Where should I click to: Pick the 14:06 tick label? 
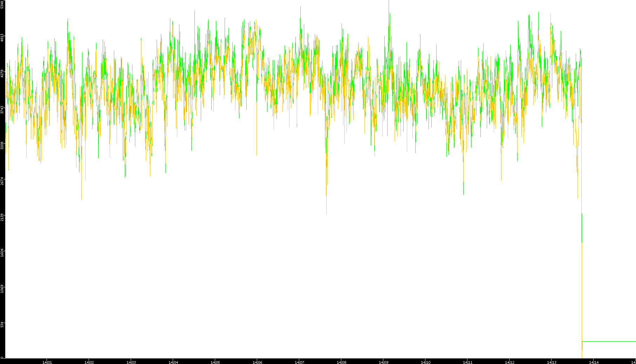pyautogui.click(x=257, y=362)
